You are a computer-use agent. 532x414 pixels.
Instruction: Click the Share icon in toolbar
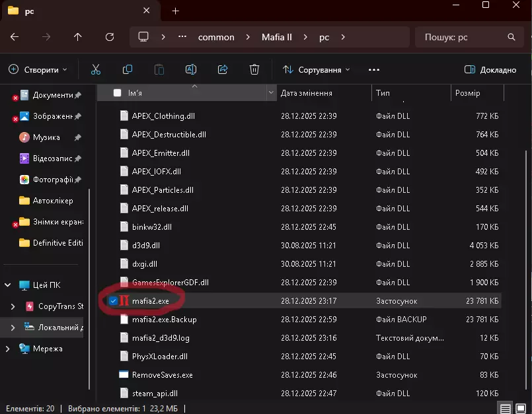coord(223,69)
